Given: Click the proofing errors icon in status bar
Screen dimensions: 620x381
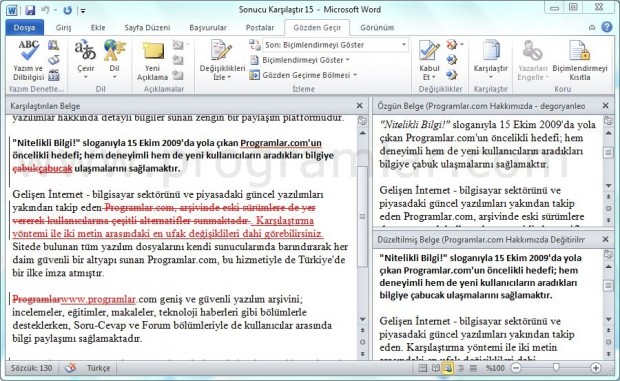Looking at the screenshot, I should (x=70, y=368).
